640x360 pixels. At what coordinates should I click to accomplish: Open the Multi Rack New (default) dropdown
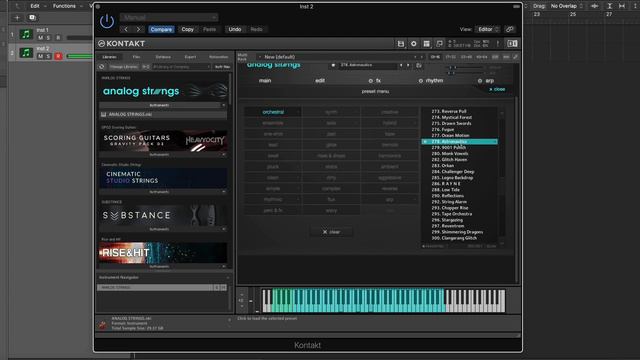pyautogui.click(x=341, y=57)
